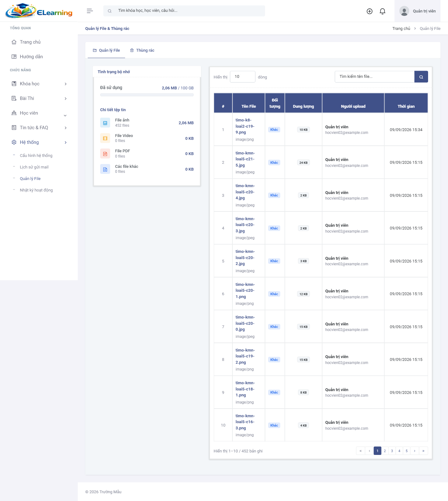Focus the Tìm kiếm tên file field
Viewport: 448px width, 501px height.
[x=375, y=77]
